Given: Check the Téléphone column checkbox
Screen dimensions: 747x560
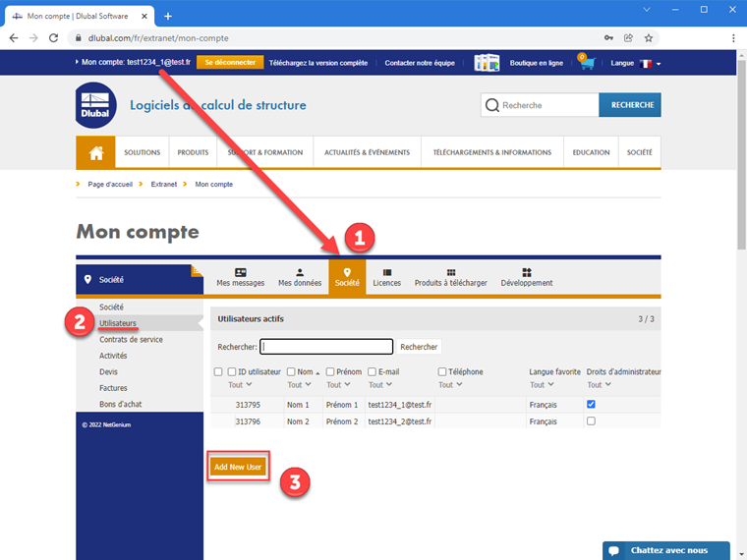Looking at the screenshot, I should pyautogui.click(x=442, y=372).
